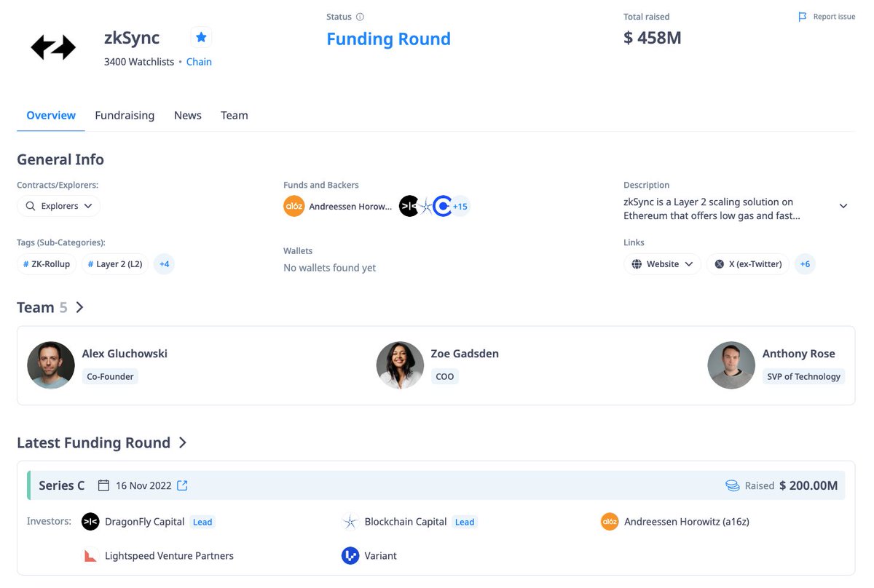Viewport: 874px width, 588px height.
Task: Click the Status info icon
Action: coord(360,17)
